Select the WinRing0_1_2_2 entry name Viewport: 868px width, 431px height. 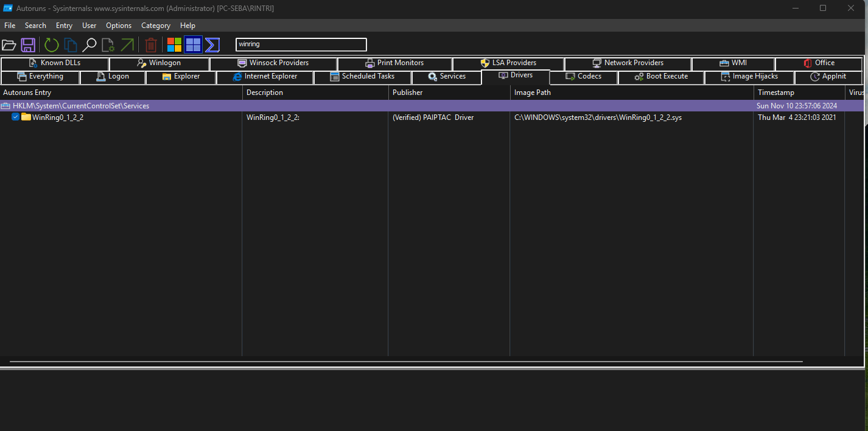pos(58,117)
